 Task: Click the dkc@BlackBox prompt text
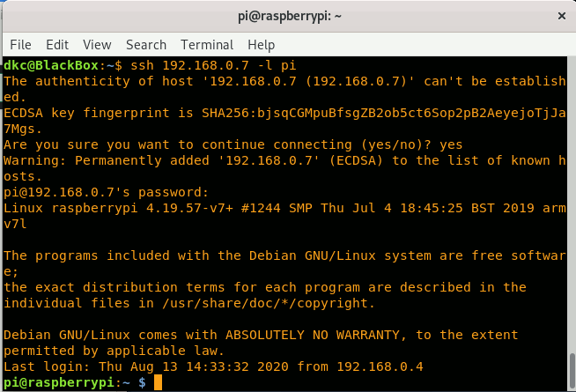(51, 65)
